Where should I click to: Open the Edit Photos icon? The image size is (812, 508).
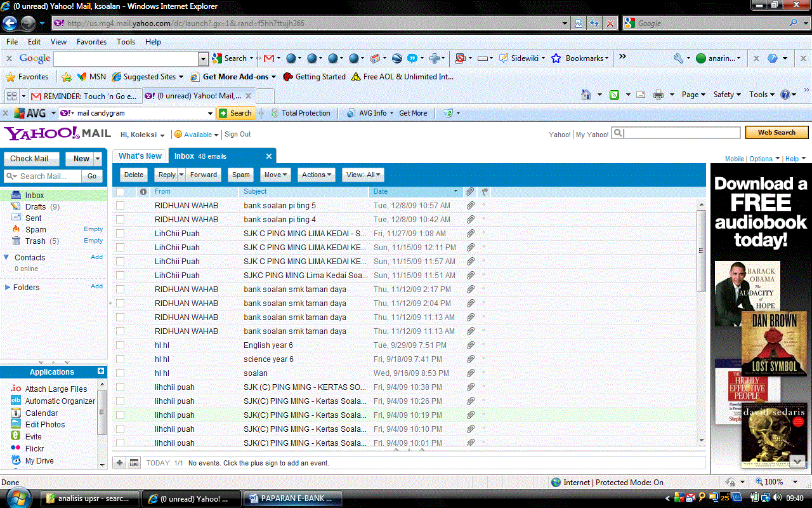(x=16, y=424)
